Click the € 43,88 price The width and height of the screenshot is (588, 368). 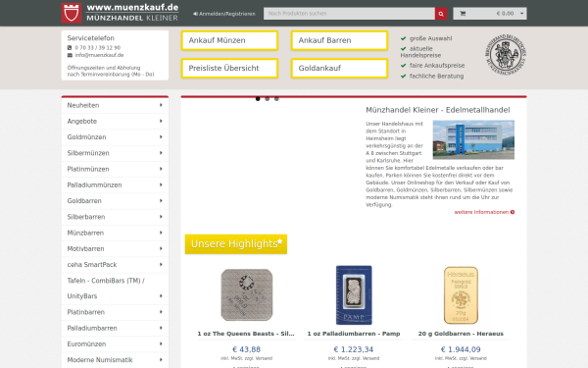pos(246,349)
